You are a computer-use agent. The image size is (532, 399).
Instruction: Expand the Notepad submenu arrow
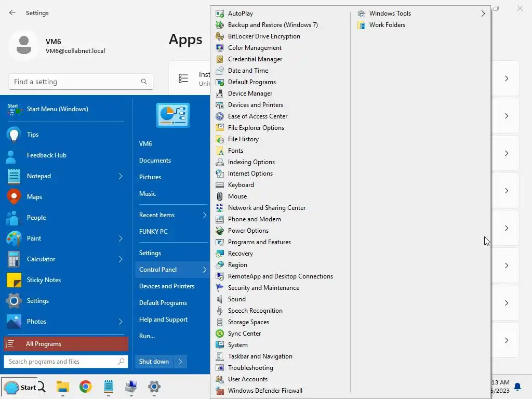[121, 176]
